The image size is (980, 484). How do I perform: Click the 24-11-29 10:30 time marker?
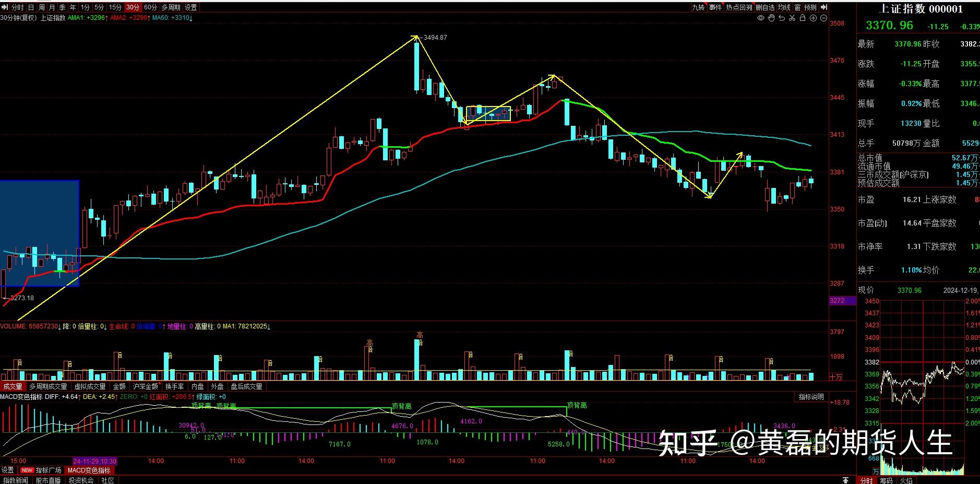(95, 461)
